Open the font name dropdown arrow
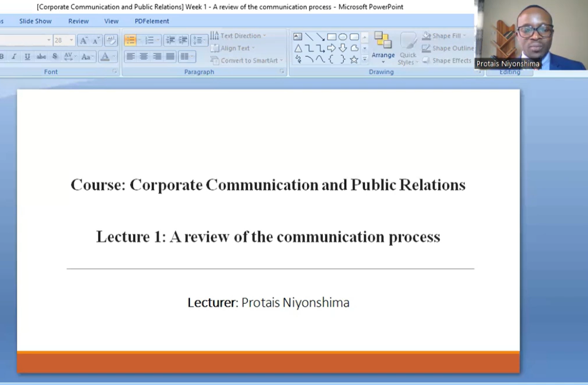The width and height of the screenshot is (588, 385). [49, 40]
